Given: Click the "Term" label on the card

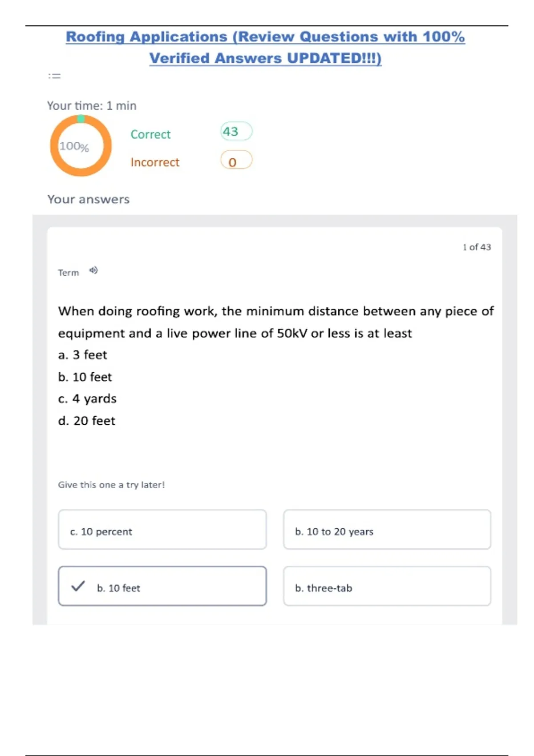Looking at the screenshot, I should pos(69,273).
